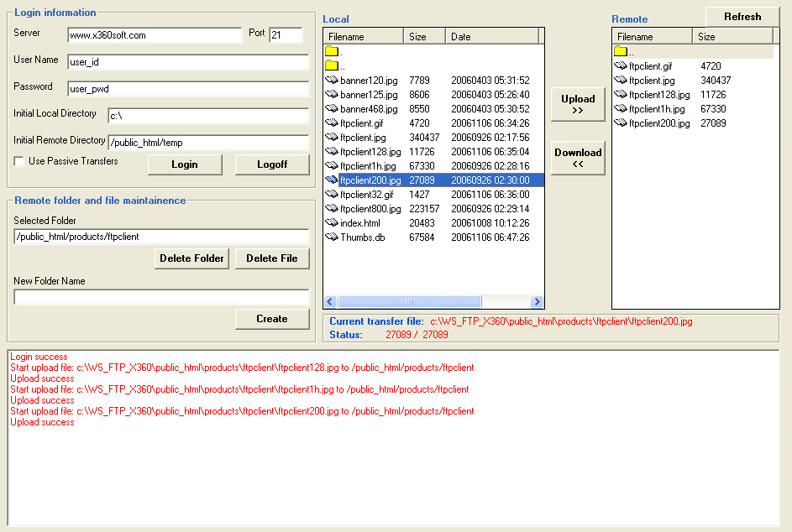Click the ftpclient32.gif file icon in Local list
792x532 pixels.
[x=331, y=195]
